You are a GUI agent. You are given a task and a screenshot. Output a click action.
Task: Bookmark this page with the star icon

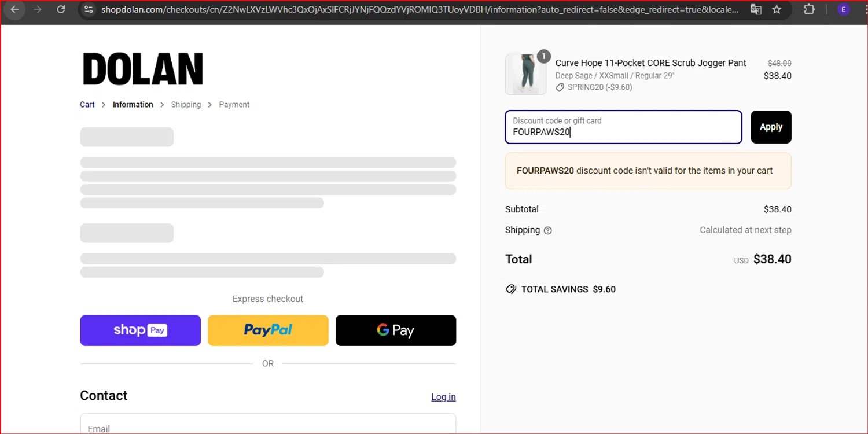tap(777, 9)
